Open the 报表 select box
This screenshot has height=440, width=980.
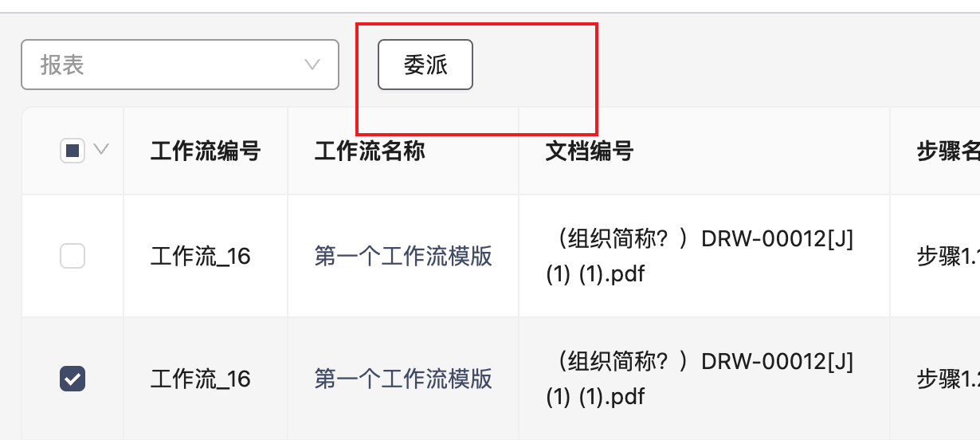180,65
